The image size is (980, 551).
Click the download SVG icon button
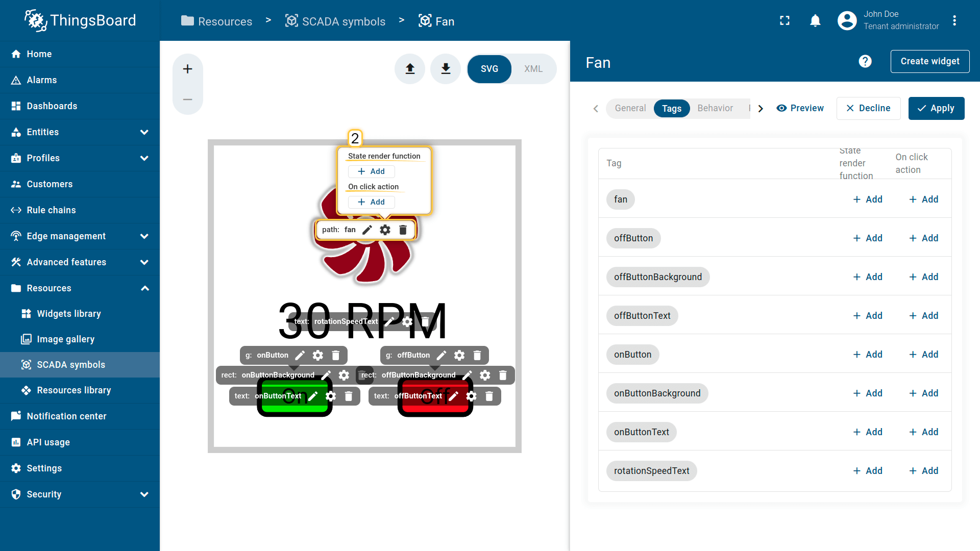pyautogui.click(x=446, y=69)
